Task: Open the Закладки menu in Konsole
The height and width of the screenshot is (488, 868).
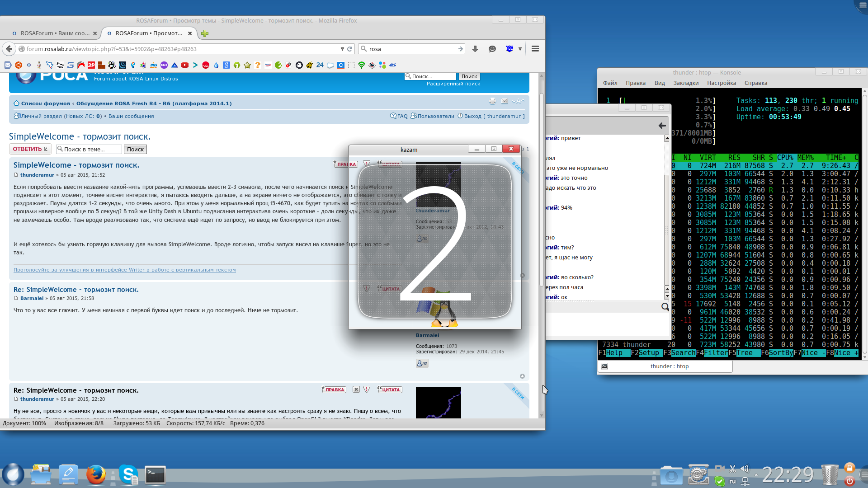Action: tap(686, 83)
